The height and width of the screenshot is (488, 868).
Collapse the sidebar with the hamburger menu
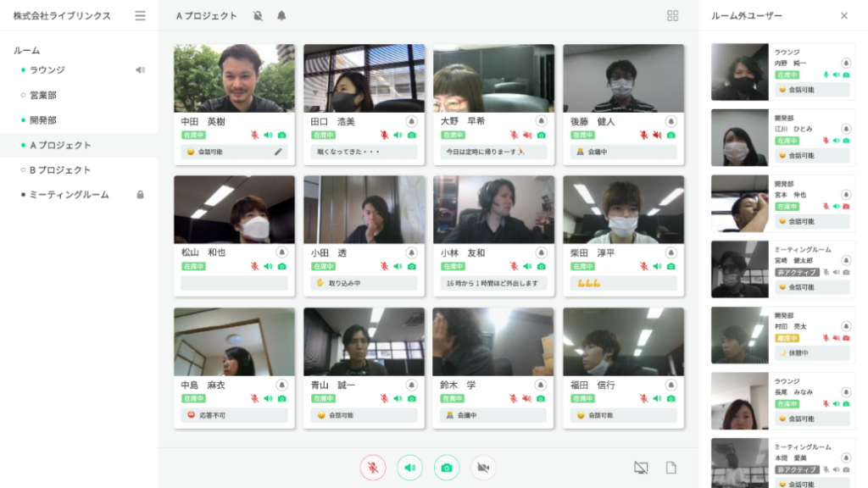[x=140, y=15]
